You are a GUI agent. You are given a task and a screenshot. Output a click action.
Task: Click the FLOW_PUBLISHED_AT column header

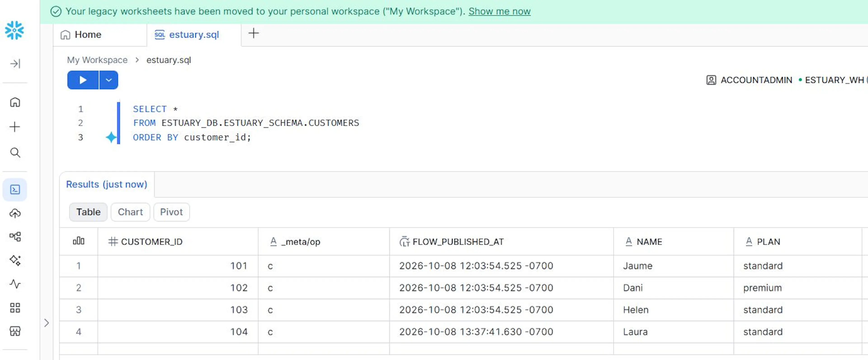coord(501,241)
